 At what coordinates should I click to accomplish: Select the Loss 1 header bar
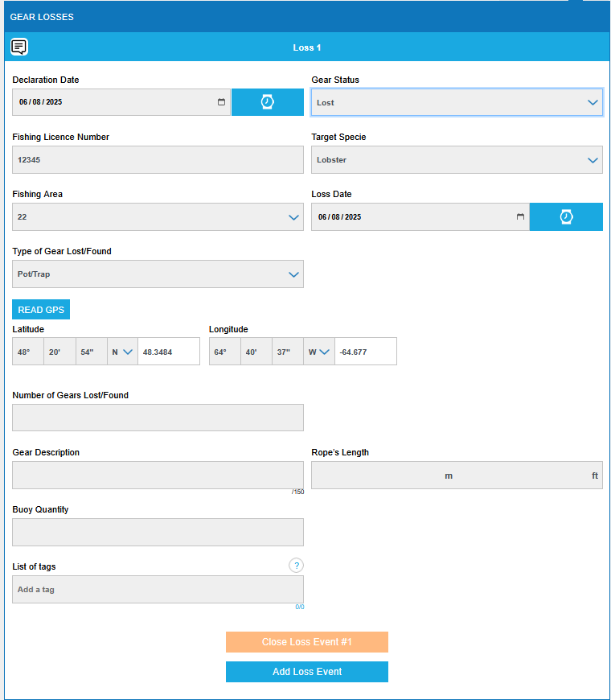(307, 47)
